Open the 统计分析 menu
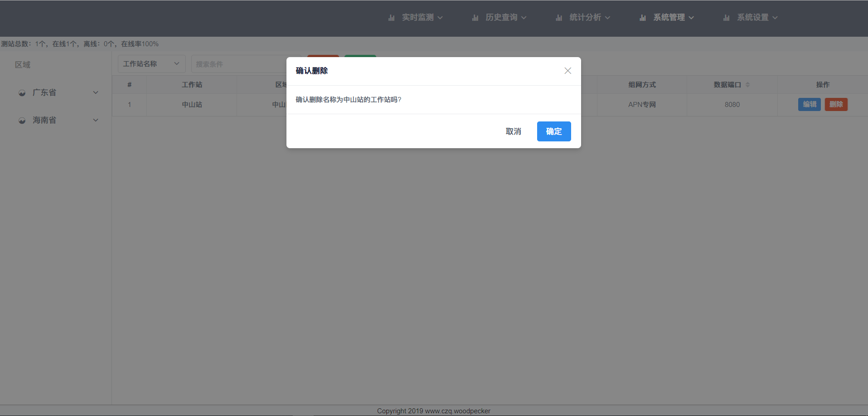This screenshot has width=868, height=416. pyautogui.click(x=583, y=18)
